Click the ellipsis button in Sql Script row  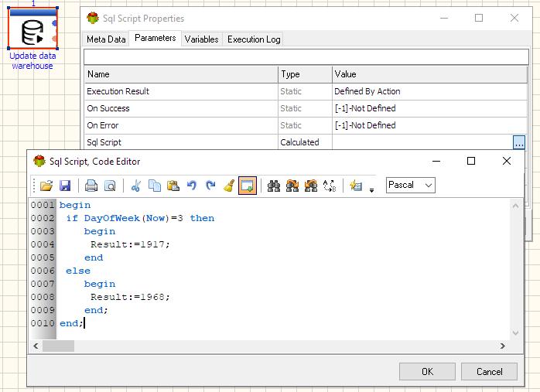tap(519, 142)
